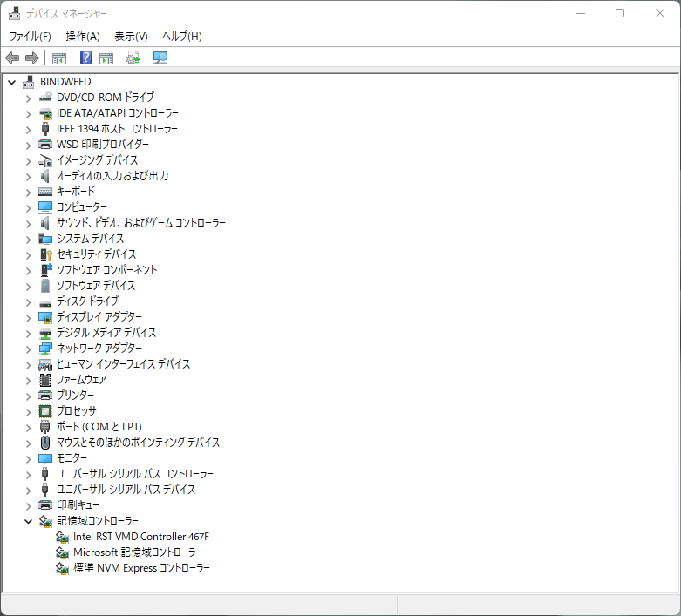Collapse the 記憶域コントローラー category
Image resolution: width=681 pixels, height=616 pixels.
[29, 521]
